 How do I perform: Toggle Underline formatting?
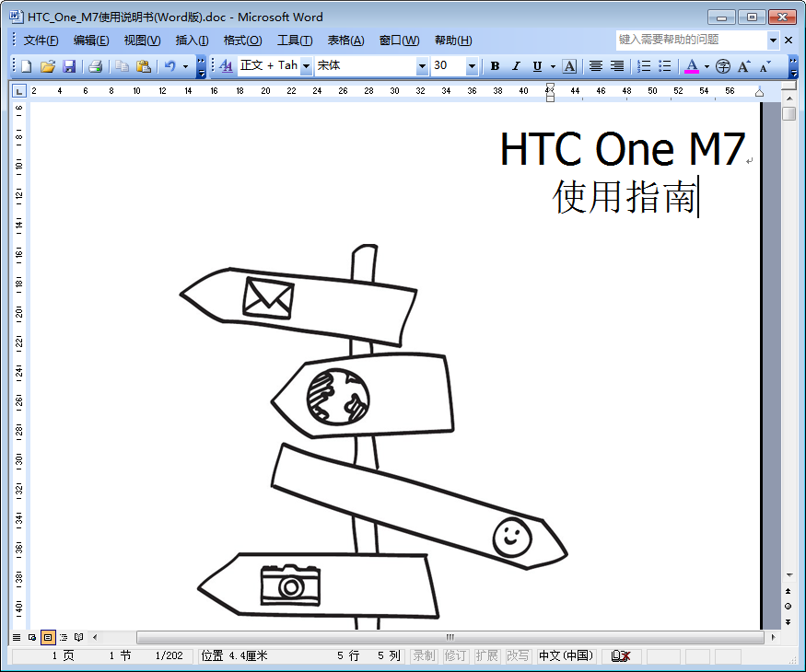pos(537,66)
